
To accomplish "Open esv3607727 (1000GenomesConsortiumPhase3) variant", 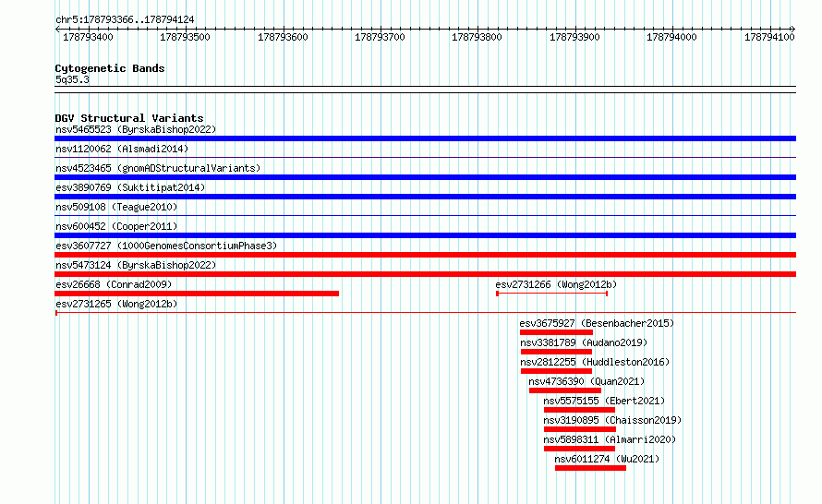I will (x=166, y=246).
